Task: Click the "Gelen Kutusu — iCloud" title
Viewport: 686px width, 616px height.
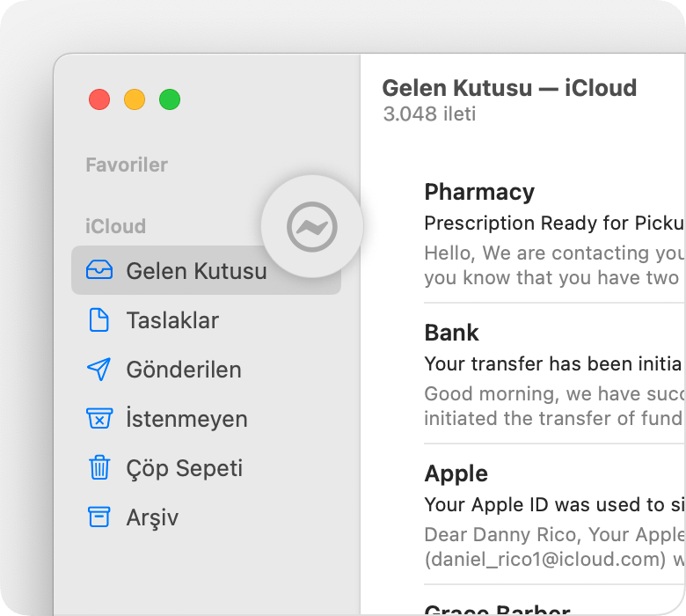Action: tap(509, 88)
